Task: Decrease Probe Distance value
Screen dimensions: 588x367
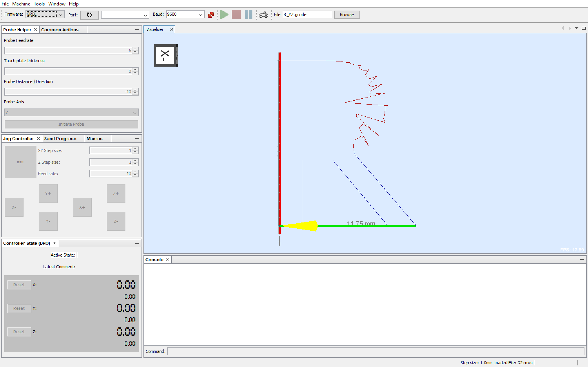Action: pyautogui.click(x=135, y=93)
